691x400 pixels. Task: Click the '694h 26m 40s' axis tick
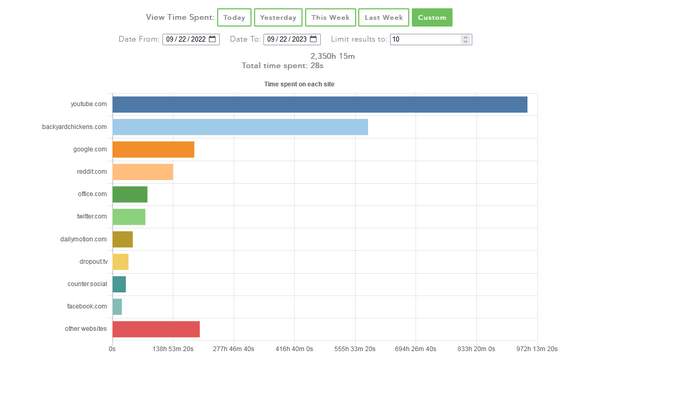point(415,349)
